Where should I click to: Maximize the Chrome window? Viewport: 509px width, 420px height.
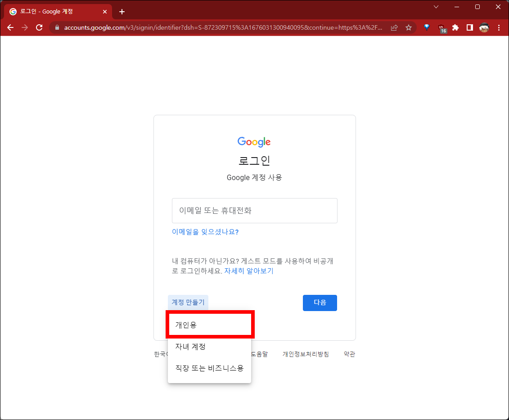477,7
